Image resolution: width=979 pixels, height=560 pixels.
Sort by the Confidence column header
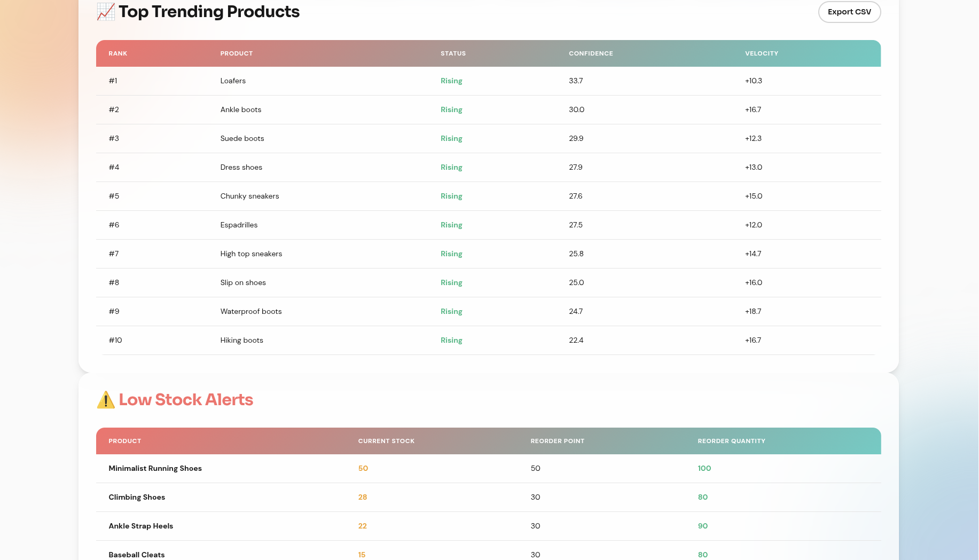click(x=591, y=53)
